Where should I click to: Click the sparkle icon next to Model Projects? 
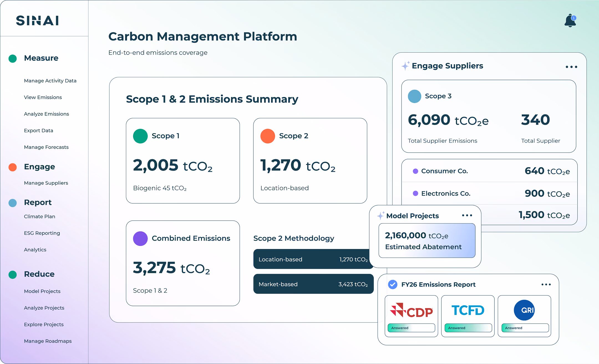(381, 216)
